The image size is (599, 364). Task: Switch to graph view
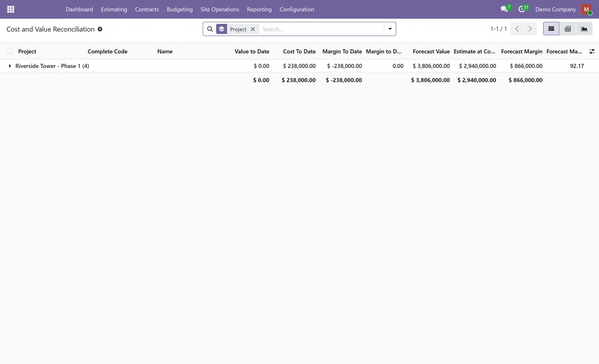pyautogui.click(x=584, y=29)
